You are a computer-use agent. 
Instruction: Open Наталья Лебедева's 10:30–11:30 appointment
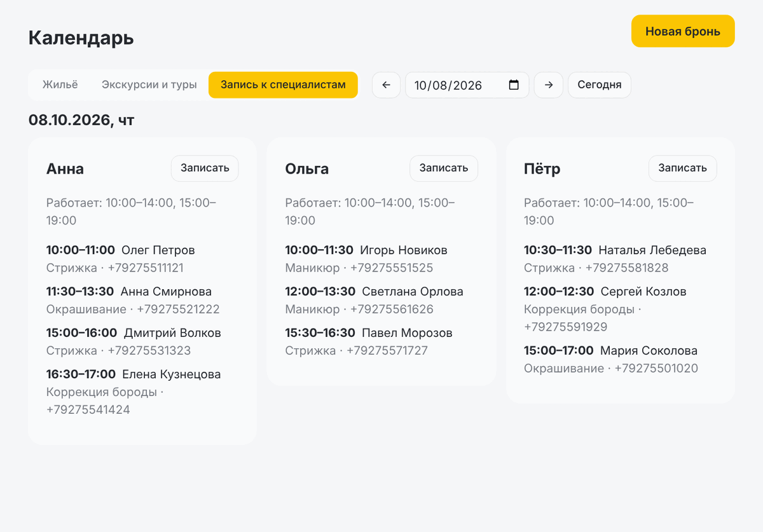tap(621, 259)
